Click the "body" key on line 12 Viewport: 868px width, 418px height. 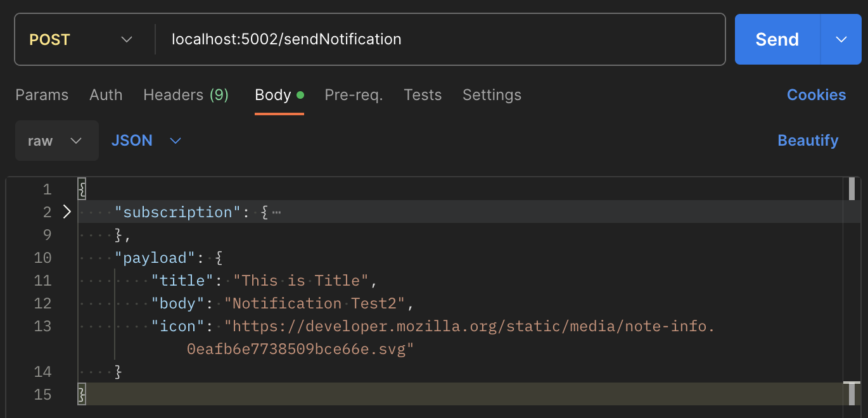point(178,303)
